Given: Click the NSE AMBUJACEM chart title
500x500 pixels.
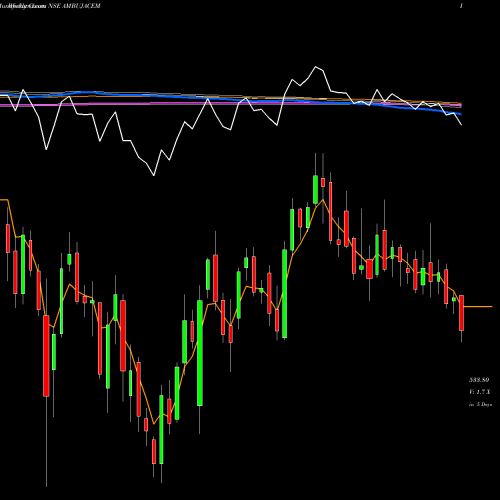Looking at the screenshot, I should [x=74, y=6].
